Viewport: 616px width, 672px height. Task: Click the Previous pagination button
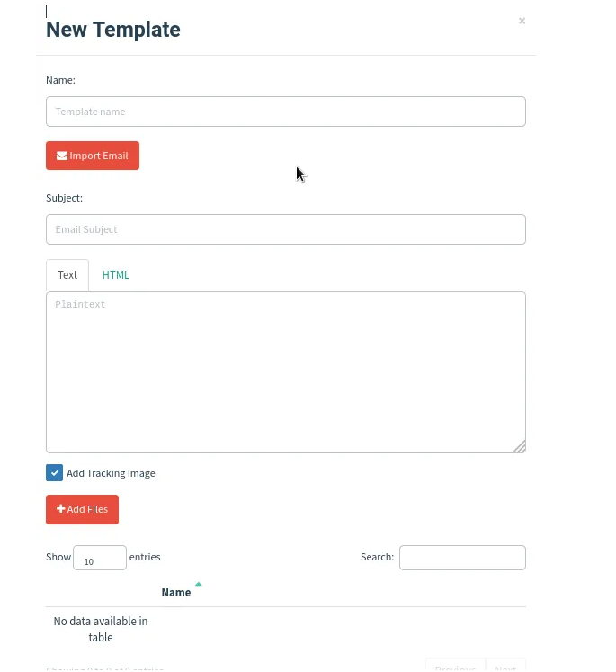point(455,666)
